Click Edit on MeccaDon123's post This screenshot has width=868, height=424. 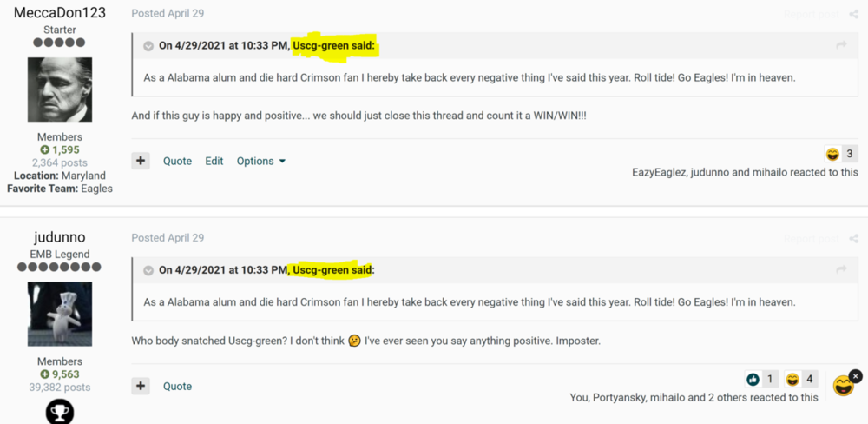point(214,161)
